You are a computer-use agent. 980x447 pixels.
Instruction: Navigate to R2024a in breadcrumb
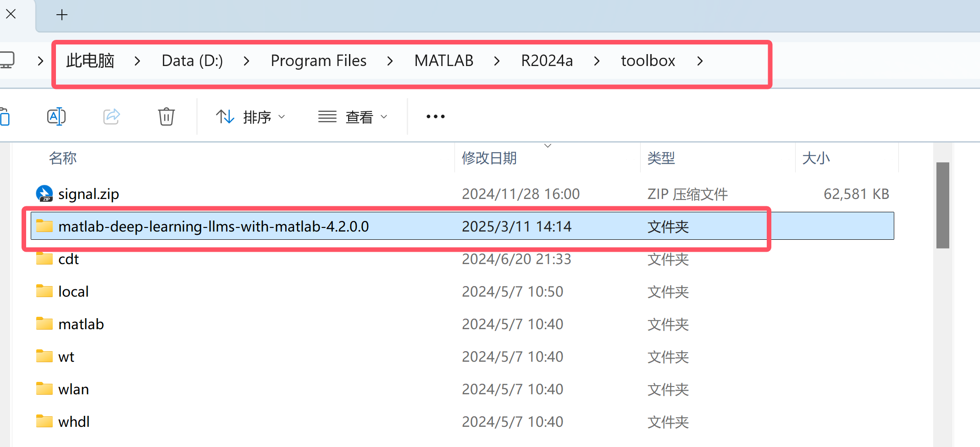click(x=547, y=61)
